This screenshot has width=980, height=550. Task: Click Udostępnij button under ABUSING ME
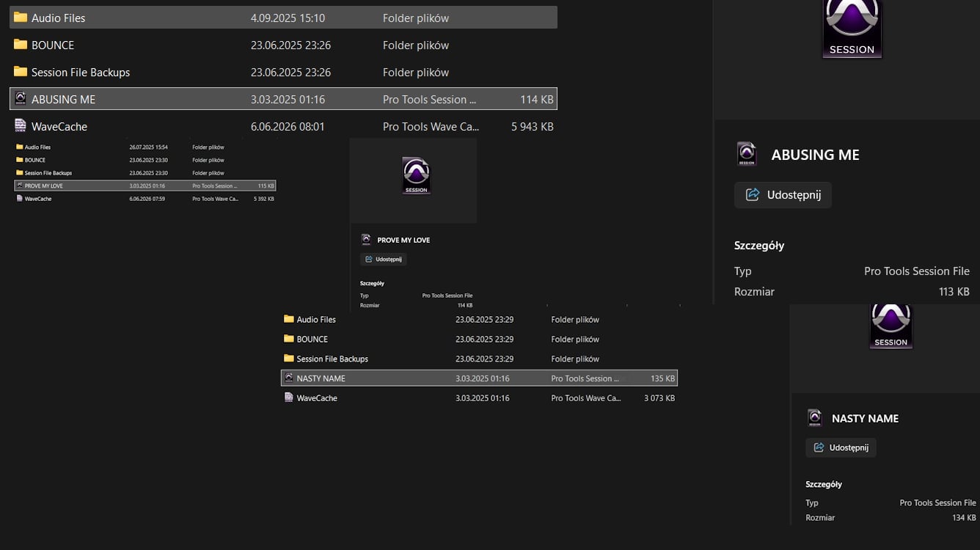[x=783, y=195]
